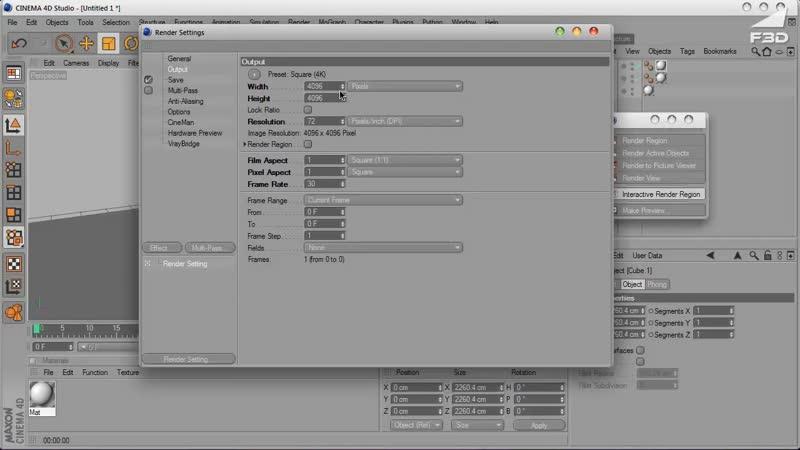Screen dimensions: 800x450
Task: Open the Fields dropdown
Action: [x=383, y=247]
